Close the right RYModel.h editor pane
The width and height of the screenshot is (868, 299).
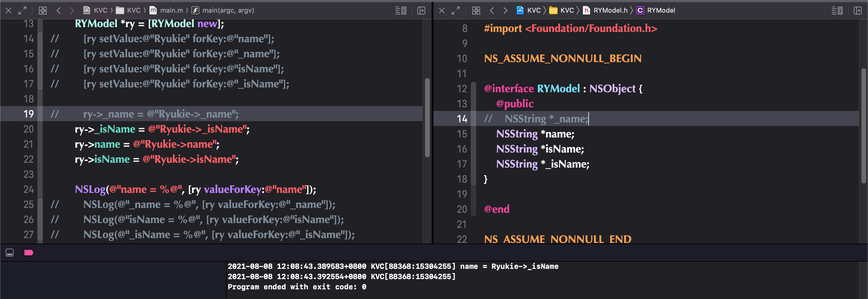pyautogui.click(x=442, y=11)
